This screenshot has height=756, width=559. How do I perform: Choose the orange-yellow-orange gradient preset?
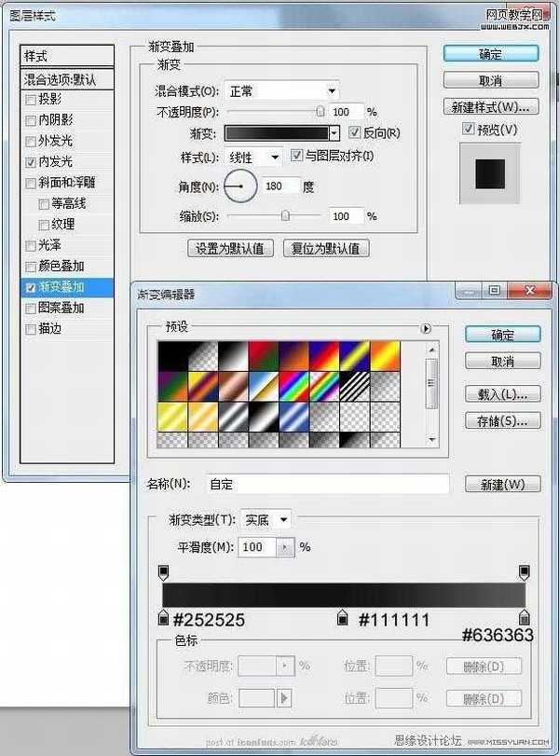pyautogui.click(x=385, y=356)
